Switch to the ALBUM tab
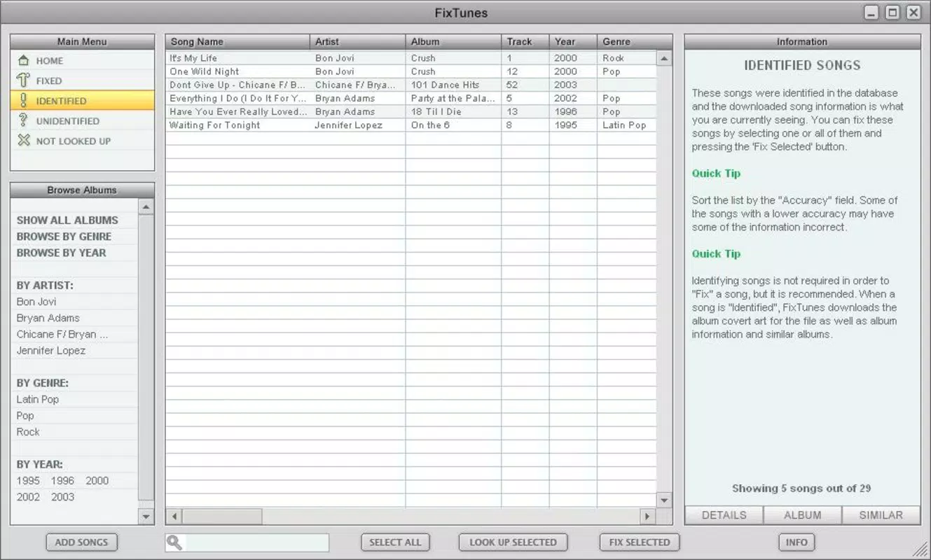 [802, 515]
